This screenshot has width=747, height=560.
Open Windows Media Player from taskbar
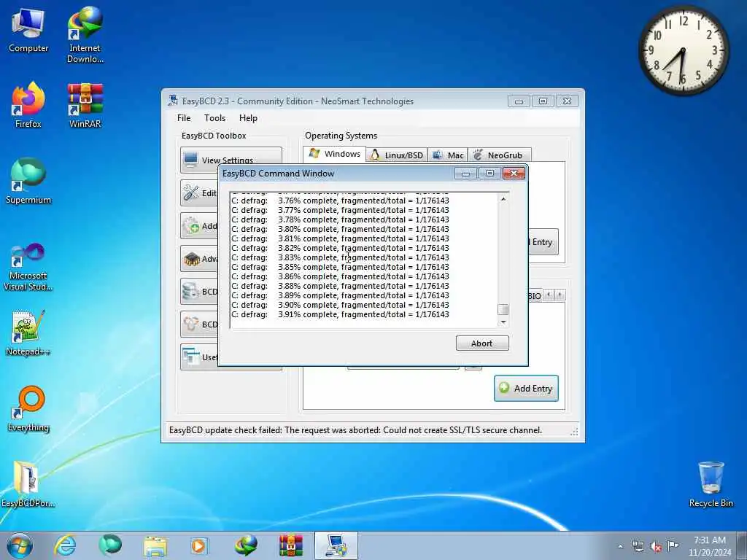coord(199,545)
